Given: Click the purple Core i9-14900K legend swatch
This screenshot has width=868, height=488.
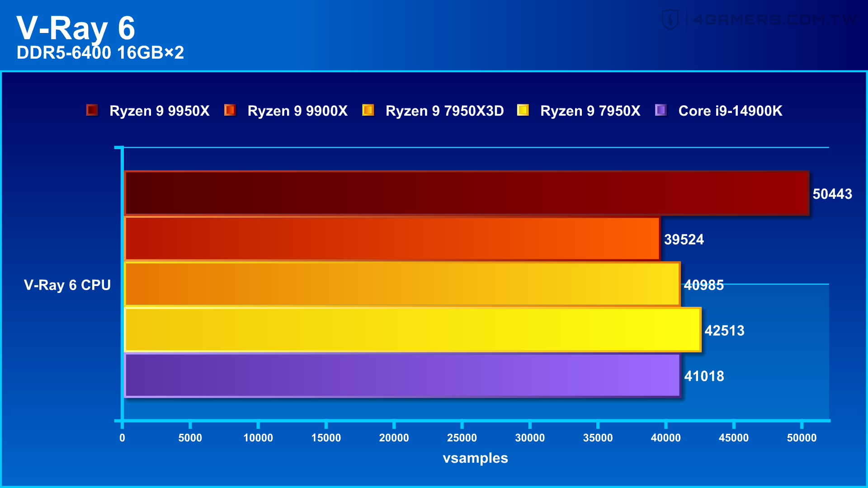Looking at the screenshot, I should click(661, 110).
